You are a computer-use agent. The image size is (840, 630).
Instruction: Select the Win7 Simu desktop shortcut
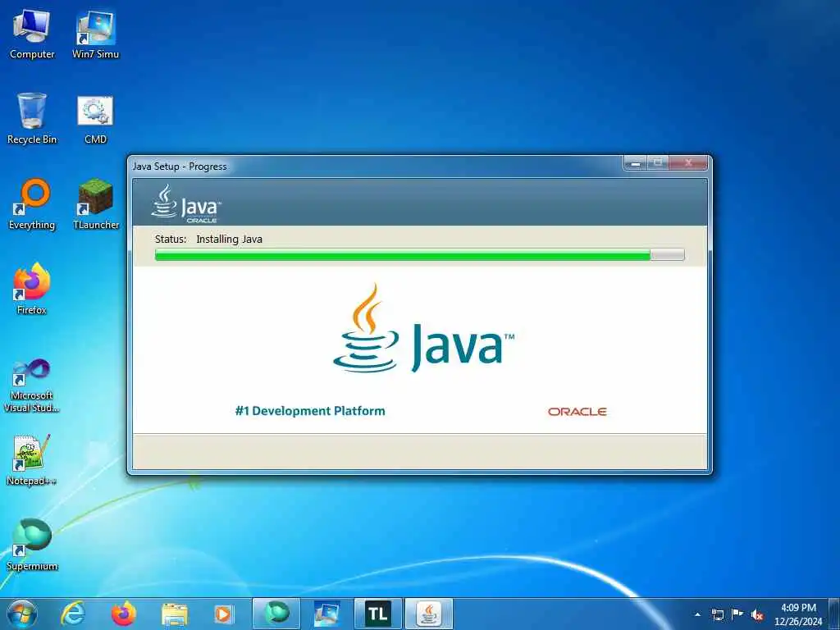[95, 34]
